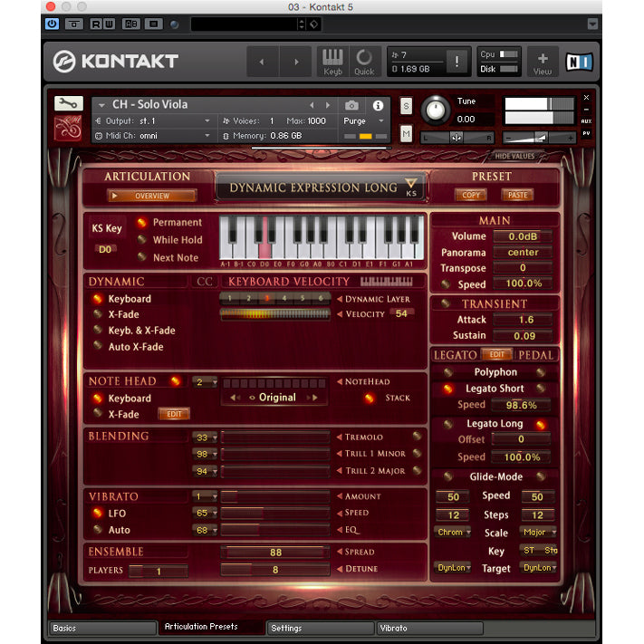Open the Purge dropdown menu
644x644 pixels.
pyautogui.click(x=364, y=120)
